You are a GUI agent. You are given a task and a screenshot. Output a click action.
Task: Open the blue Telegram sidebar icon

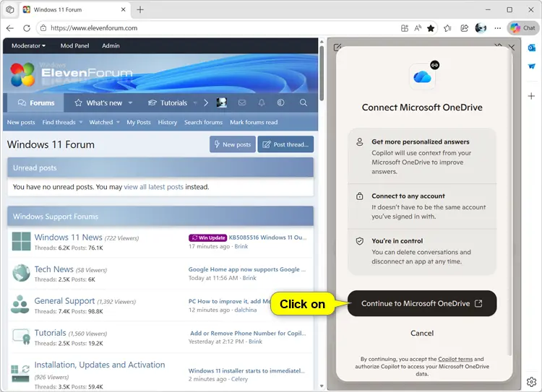coord(531,66)
